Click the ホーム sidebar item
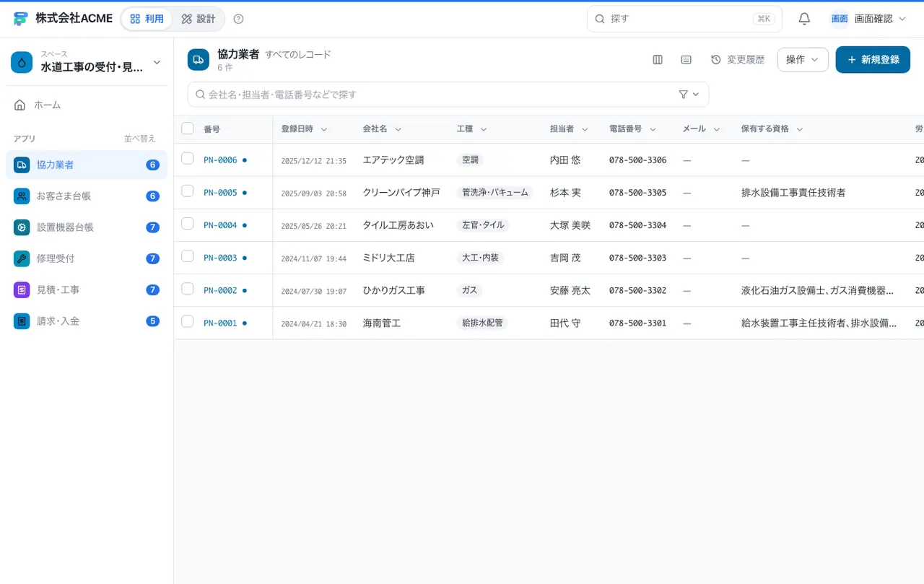 point(87,105)
